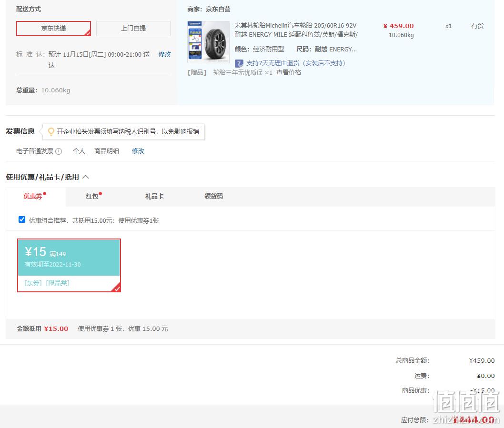Choose 上门自提 pickup option
504x428 pixels.
pyautogui.click(x=133, y=28)
